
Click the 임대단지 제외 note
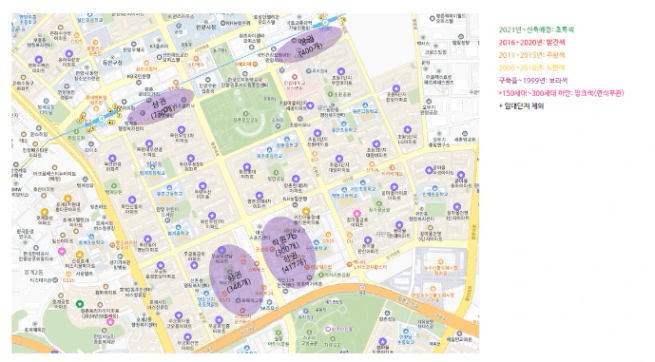click(x=521, y=106)
